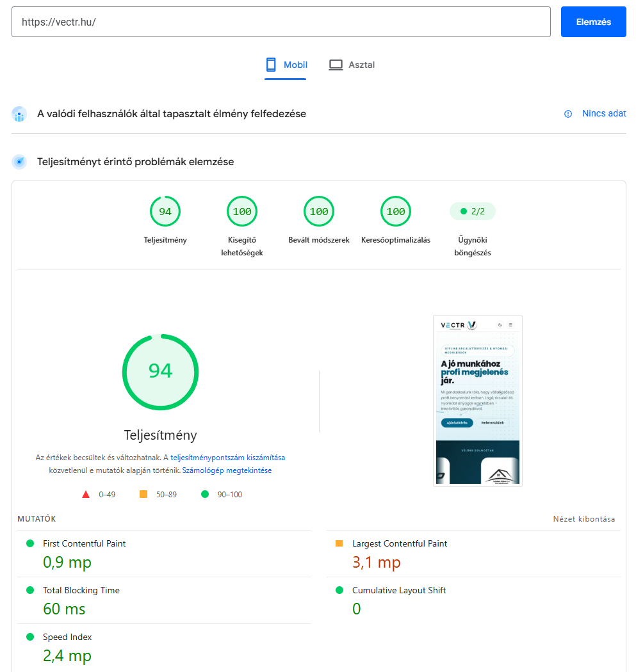Click the red triangle 0–49 legend icon
Image resolution: width=636 pixels, height=672 pixels.
(86, 494)
